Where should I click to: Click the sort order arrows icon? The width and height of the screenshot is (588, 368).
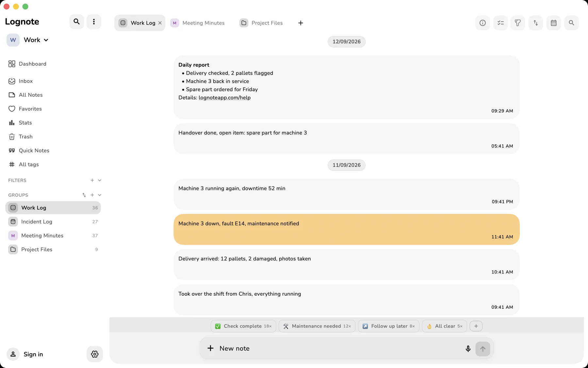(x=536, y=23)
